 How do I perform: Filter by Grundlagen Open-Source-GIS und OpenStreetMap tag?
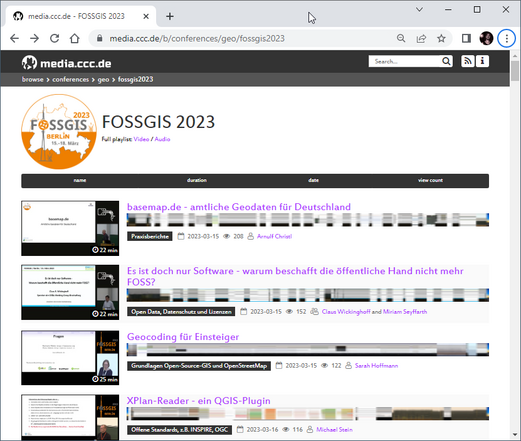point(199,366)
